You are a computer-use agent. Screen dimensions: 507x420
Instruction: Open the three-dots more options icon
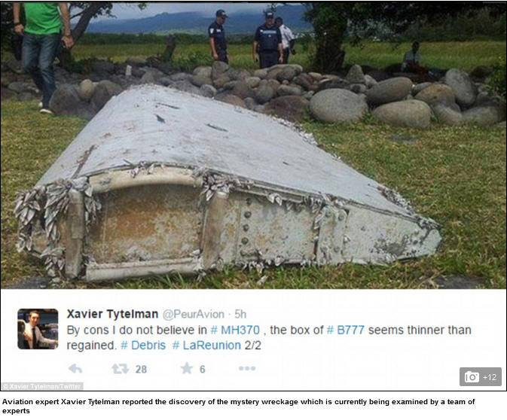[247, 368]
